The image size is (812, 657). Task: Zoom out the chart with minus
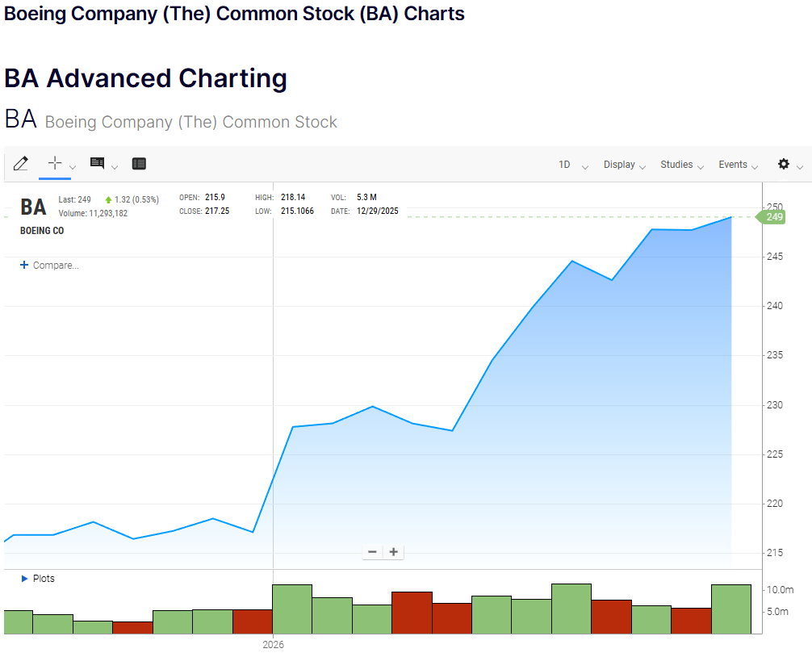click(372, 552)
